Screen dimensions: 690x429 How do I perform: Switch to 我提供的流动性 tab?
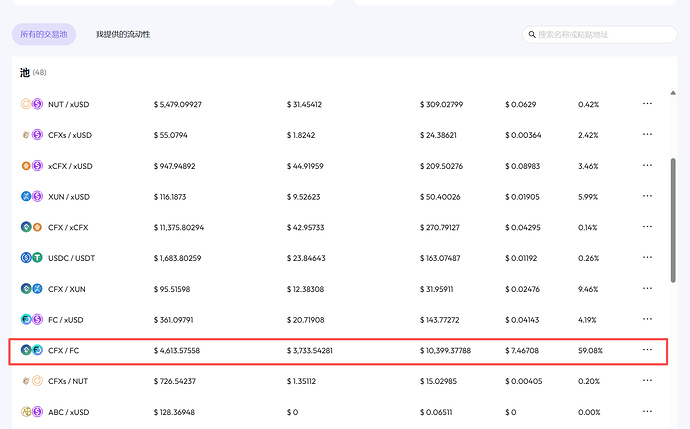coord(123,34)
